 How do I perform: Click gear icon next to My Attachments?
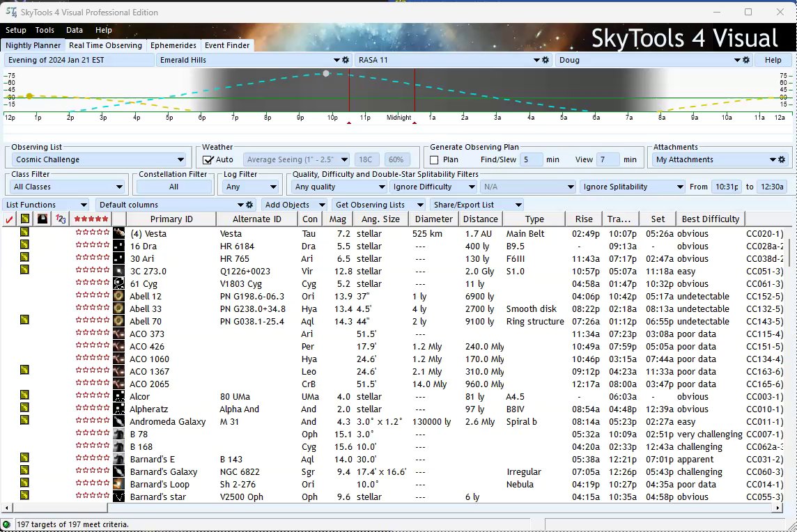[782, 159]
